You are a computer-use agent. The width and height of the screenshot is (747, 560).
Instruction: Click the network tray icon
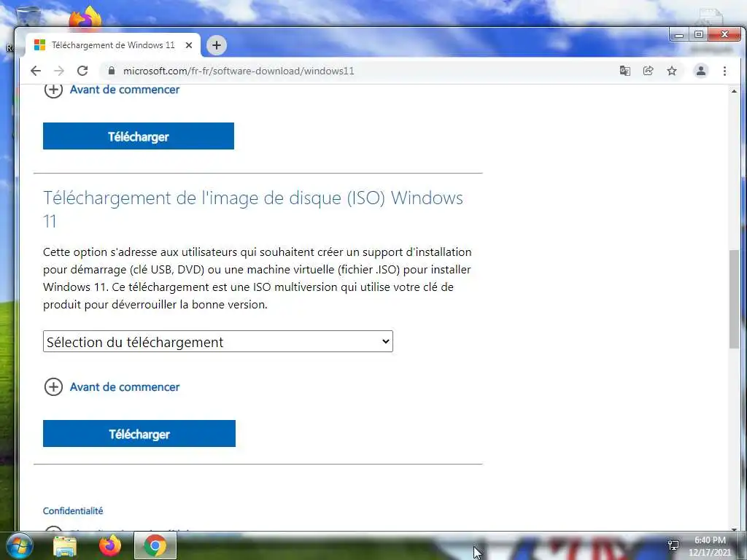tap(673, 545)
